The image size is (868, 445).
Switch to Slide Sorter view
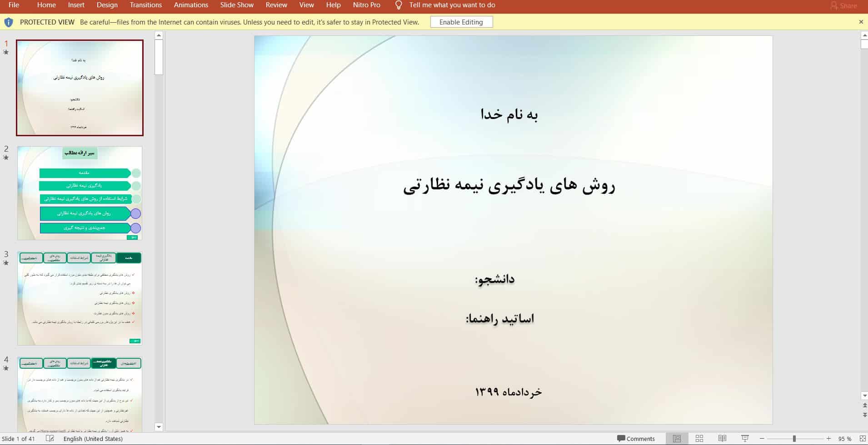point(699,439)
